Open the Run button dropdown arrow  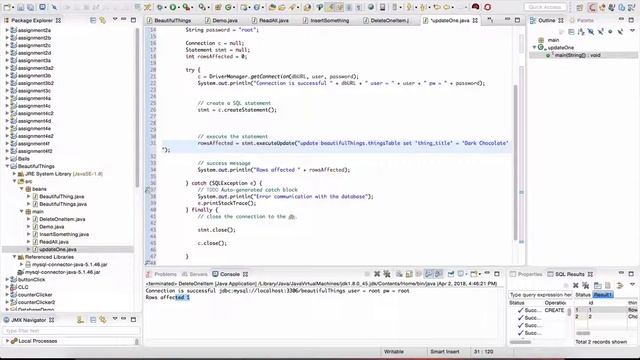179,7
